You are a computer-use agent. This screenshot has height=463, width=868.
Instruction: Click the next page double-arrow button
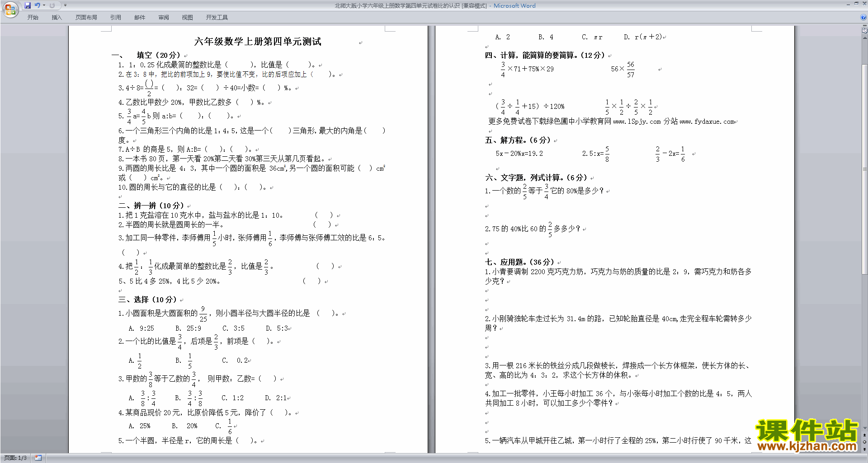point(865,449)
